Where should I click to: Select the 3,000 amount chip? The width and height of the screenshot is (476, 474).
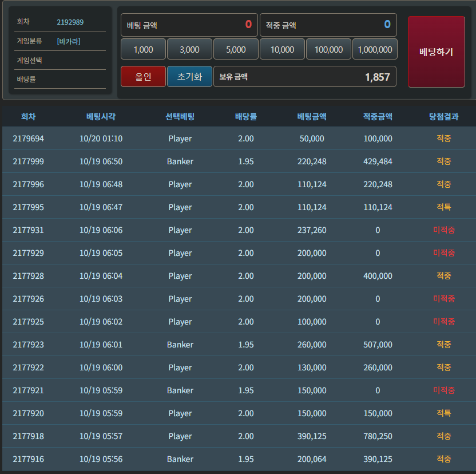tap(189, 49)
